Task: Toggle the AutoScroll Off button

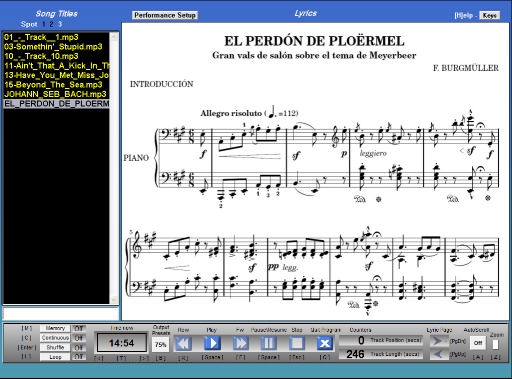Action: click(x=478, y=343)
